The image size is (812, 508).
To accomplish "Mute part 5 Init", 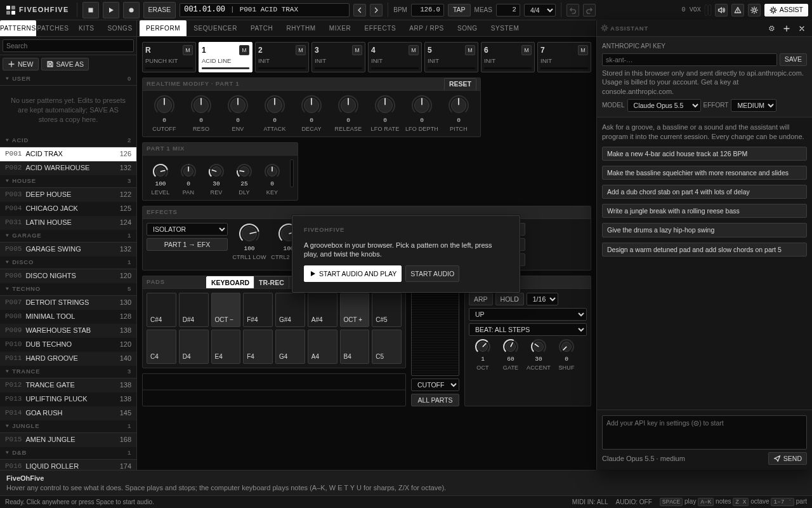I will (x=470, y=50).
